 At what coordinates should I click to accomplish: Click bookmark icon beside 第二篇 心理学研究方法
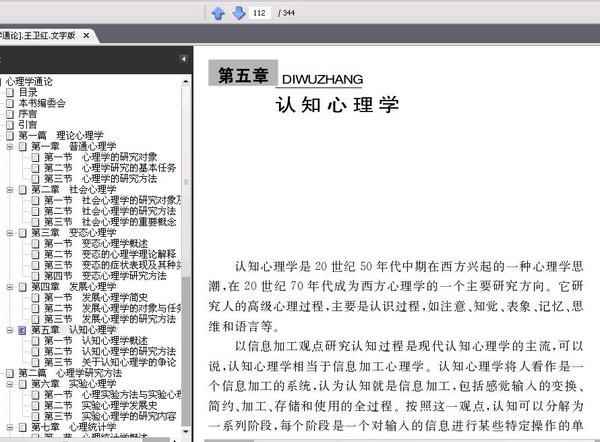tap(10, 373)
